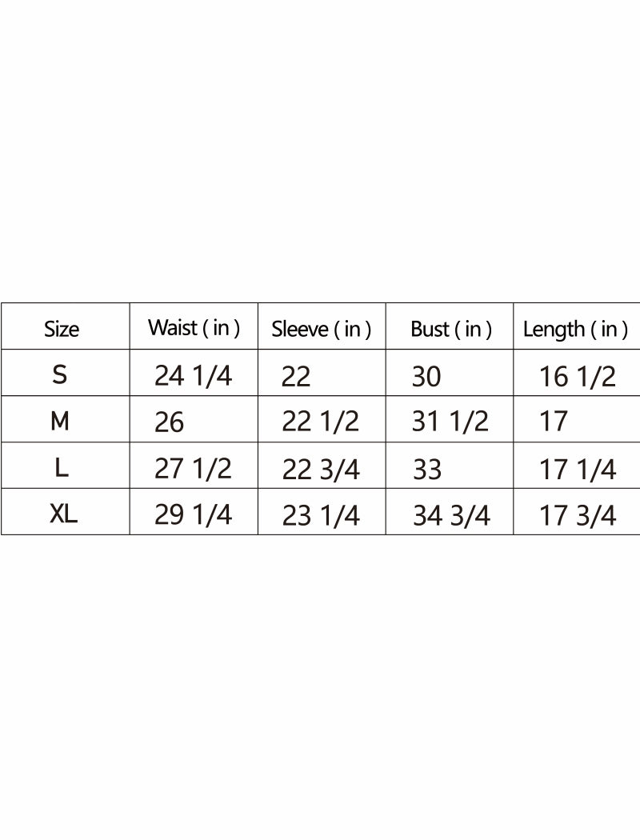Select the Length ( in ) header
The image size is (640, 840).
coord(575,329)
